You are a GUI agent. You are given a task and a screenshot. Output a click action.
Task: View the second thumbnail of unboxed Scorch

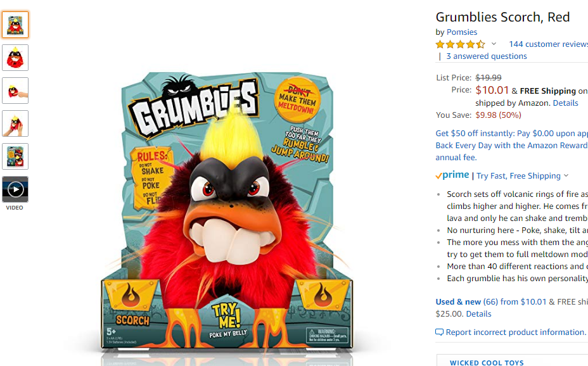point(15,58)
